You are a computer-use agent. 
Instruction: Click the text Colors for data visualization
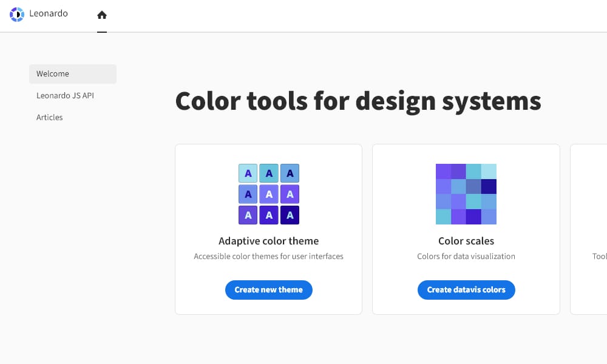pos(466,256)
